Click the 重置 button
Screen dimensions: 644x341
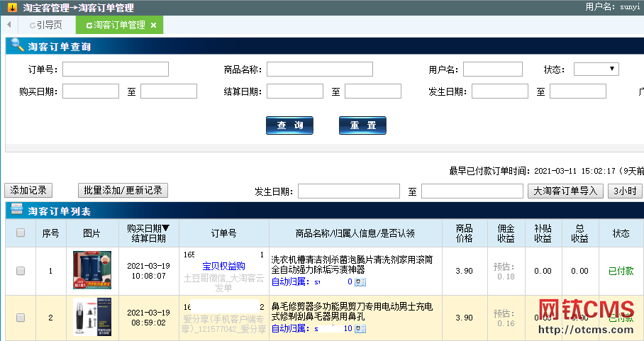tap(362, 125)
